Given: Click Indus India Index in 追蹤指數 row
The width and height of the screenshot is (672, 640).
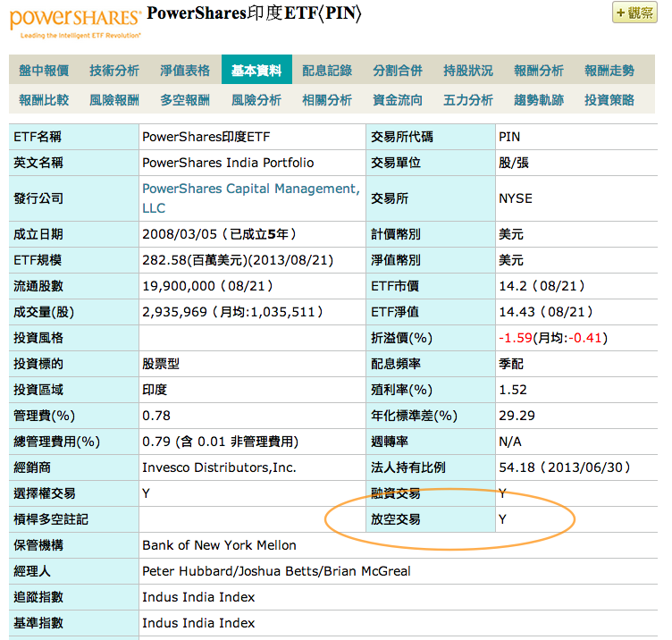Looking at the screenshot, I should 198,597.
